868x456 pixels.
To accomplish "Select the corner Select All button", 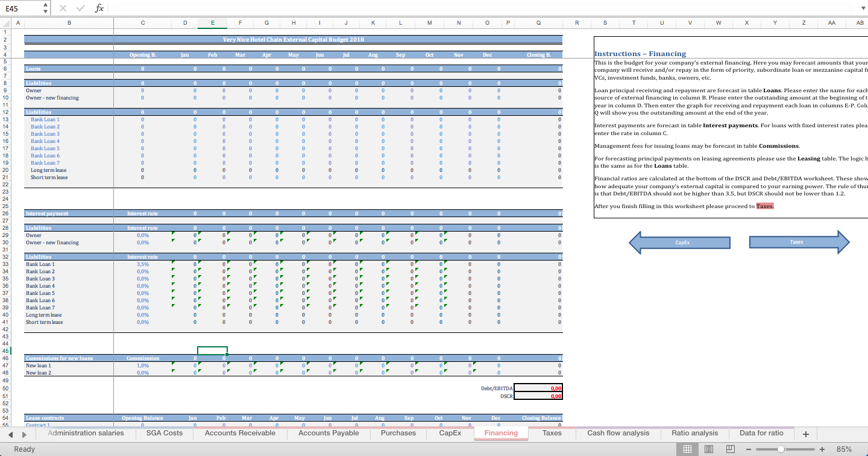I will (x=4, y=22).
